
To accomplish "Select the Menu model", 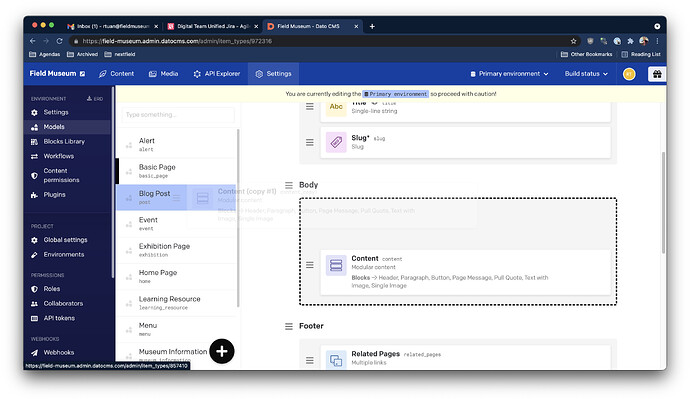I will (x=177, y=329).
